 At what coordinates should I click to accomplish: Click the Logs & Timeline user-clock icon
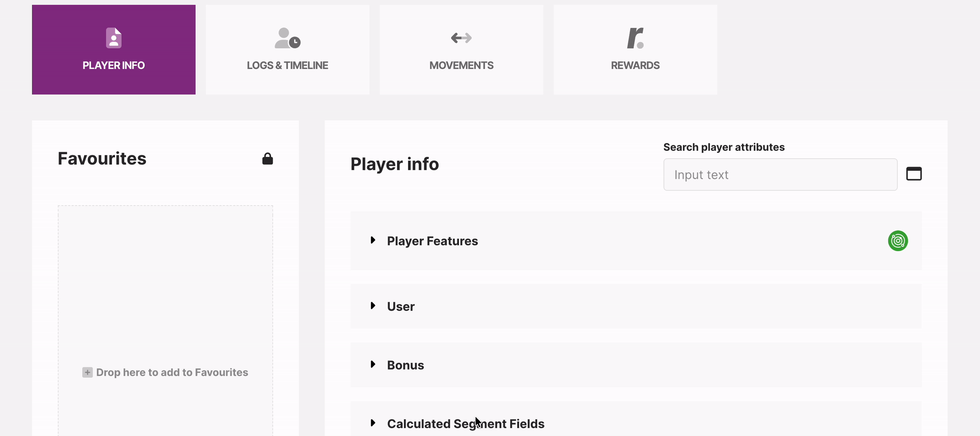(x=287, y=38)
